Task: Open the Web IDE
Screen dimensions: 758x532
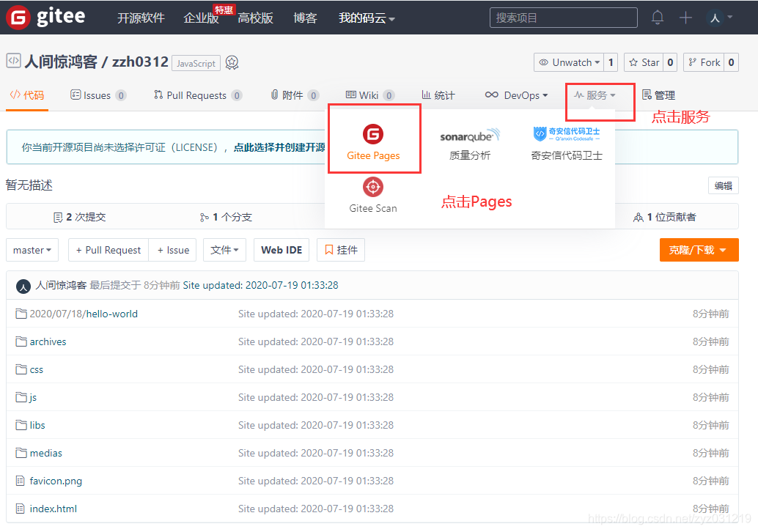Action: (282, 250)
